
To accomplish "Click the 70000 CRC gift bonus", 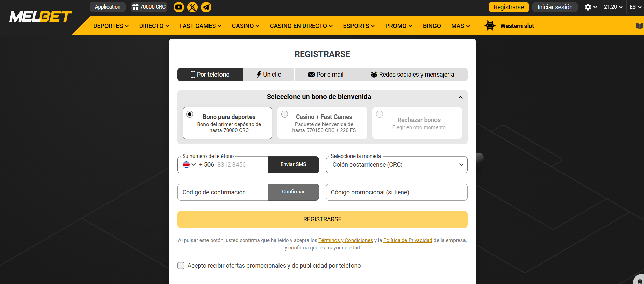I will point(149,7).
